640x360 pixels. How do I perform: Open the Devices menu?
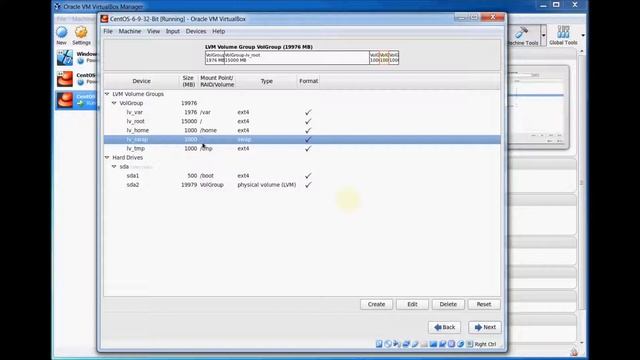pos(196,31)
